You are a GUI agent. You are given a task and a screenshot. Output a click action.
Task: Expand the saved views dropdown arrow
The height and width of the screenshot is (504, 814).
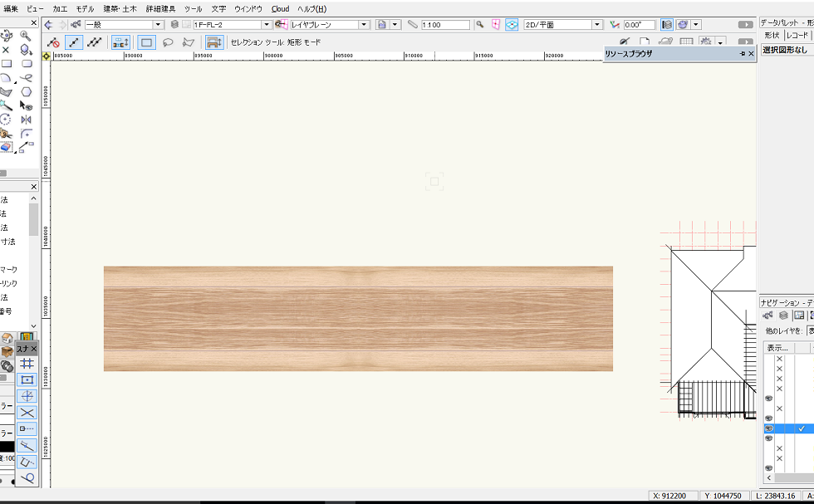click(395, 24)
